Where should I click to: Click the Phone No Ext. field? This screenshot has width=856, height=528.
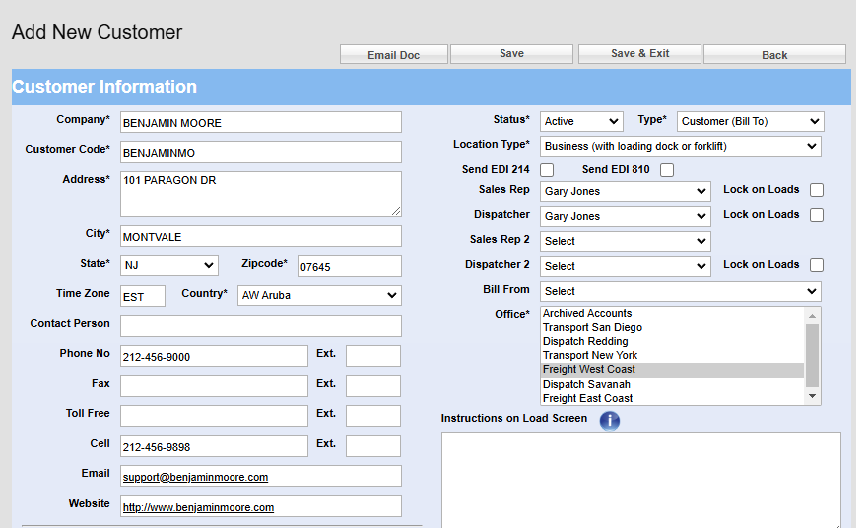click(373, 356)
